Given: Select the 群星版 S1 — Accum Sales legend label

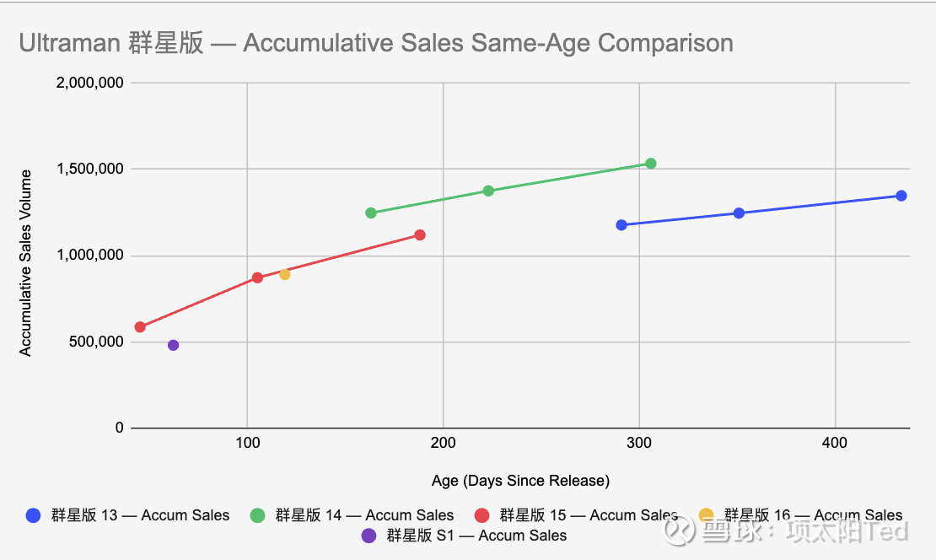Looking at the screenshot, I should coord(476,536).
